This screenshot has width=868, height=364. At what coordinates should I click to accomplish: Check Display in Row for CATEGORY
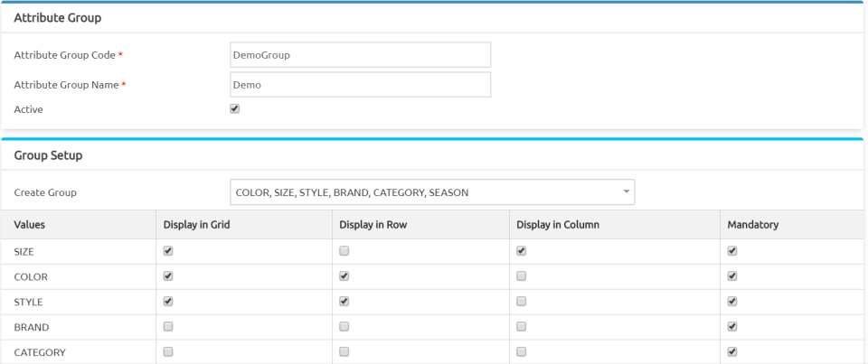344,352
